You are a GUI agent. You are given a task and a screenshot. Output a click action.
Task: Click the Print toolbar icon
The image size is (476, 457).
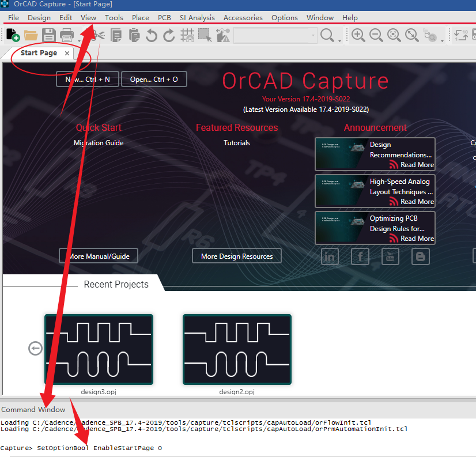(67, 35)
